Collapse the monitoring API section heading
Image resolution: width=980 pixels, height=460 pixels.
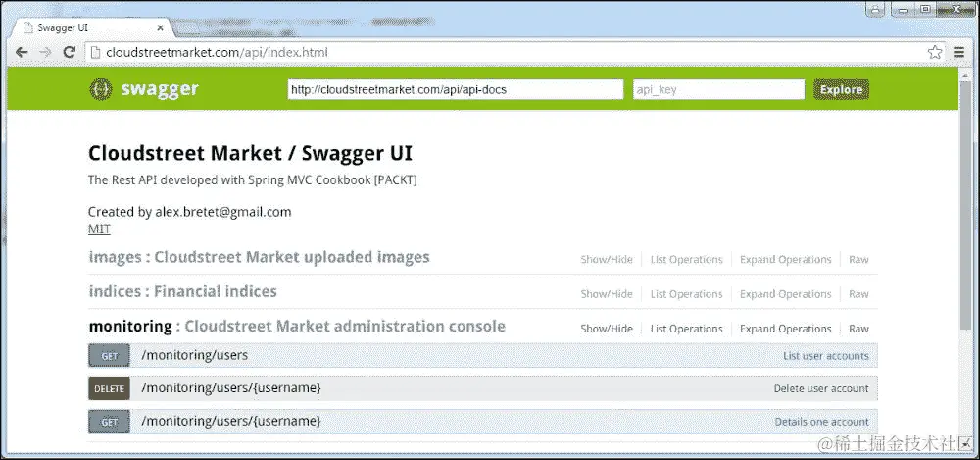(297, 326)
